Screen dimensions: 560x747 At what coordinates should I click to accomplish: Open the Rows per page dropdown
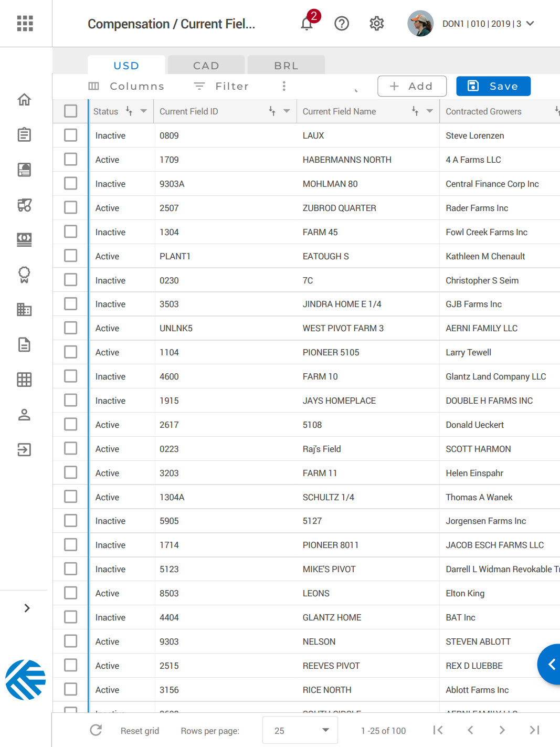(x=300, y=730)
